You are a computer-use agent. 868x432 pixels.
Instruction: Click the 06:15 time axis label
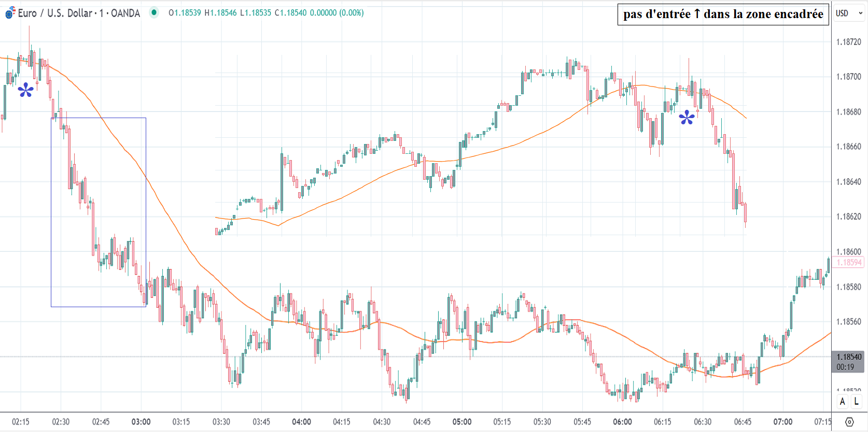tap(663, 422)
